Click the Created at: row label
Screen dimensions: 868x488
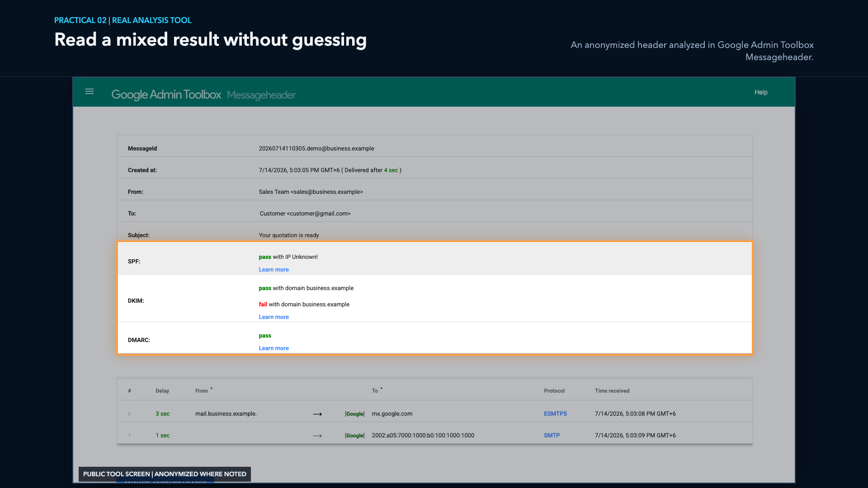[x=142, y=170]
